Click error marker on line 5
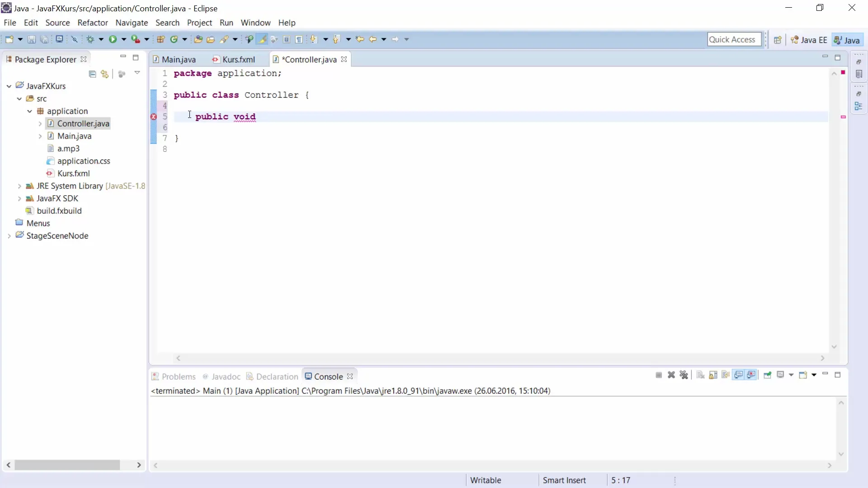Screen dimensions: 868x488 (x=154, y=117)
